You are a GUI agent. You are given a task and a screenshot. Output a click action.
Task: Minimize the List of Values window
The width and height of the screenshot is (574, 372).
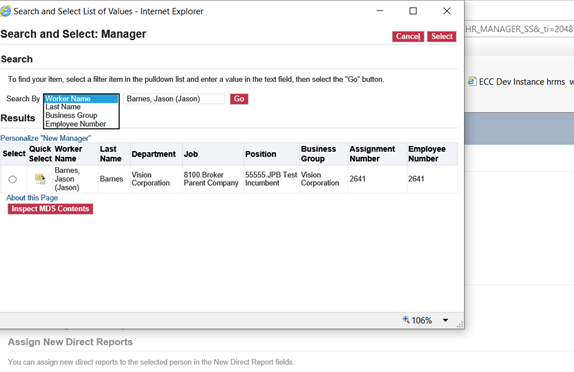point(380,11)
